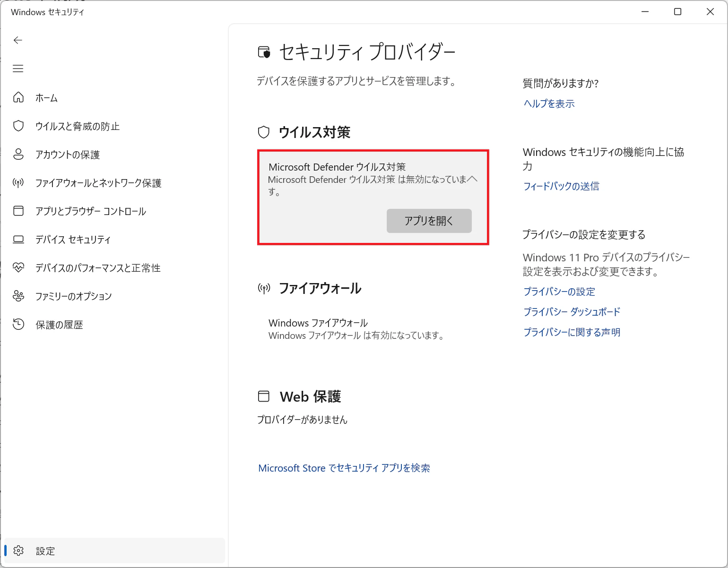Open ファミリーのオプション in the sidebar

113,296
